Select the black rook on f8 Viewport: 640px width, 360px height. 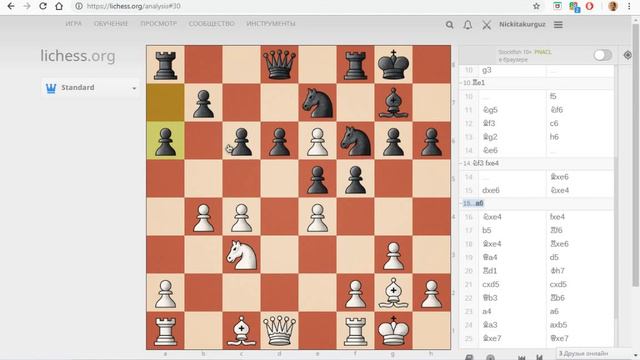click(356, 64)
